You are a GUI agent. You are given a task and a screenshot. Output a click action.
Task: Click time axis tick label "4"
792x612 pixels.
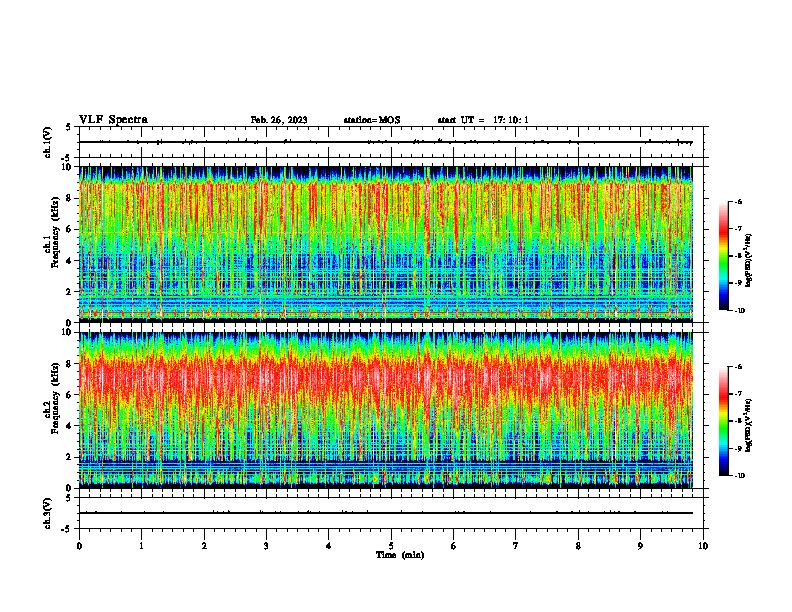329,546
